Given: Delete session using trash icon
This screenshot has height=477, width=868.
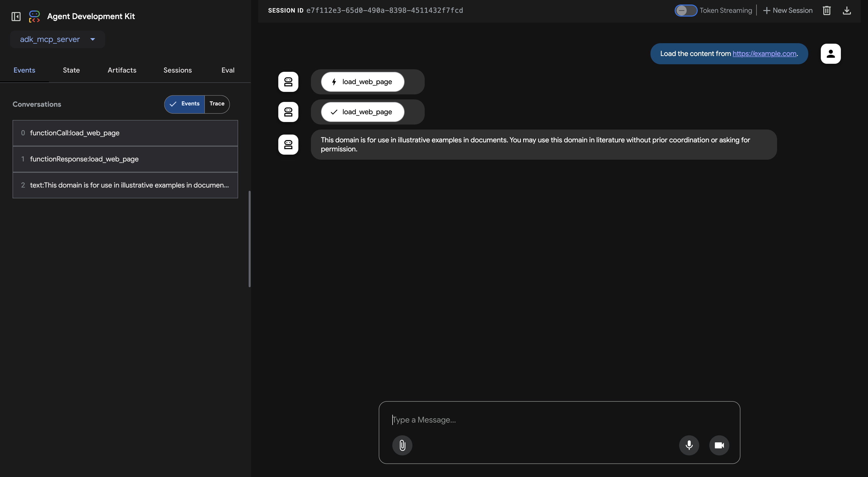Looking at the screenshot, I should tap(826, 11).
